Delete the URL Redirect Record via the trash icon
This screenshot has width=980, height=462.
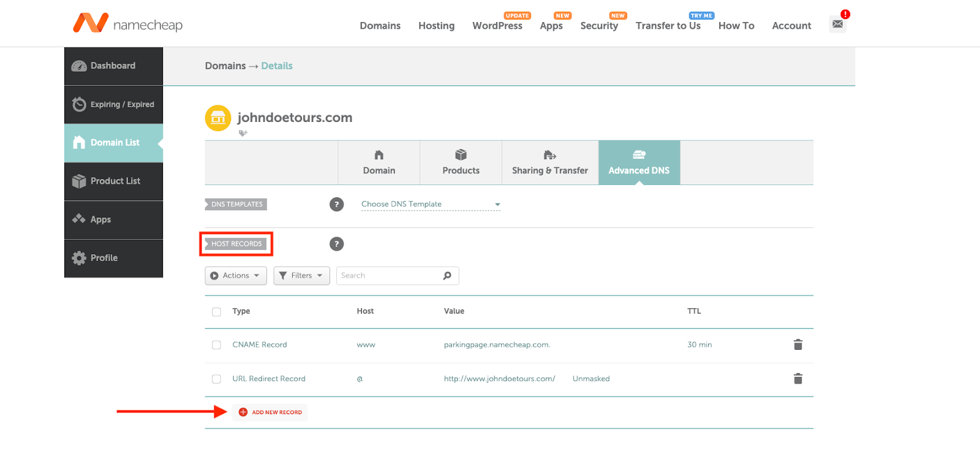797,379
